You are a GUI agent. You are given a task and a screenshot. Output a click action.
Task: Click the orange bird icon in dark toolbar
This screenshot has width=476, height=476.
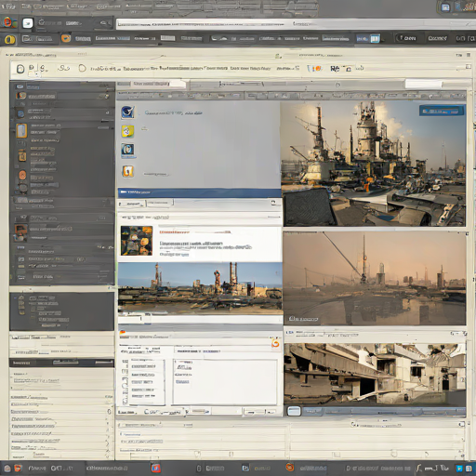pos(66,38)
